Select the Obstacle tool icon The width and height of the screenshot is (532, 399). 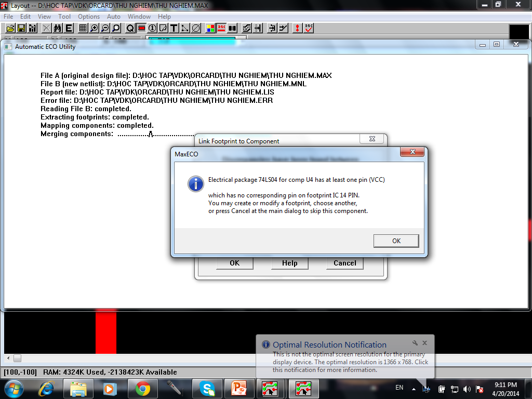[x=163, y=28]
